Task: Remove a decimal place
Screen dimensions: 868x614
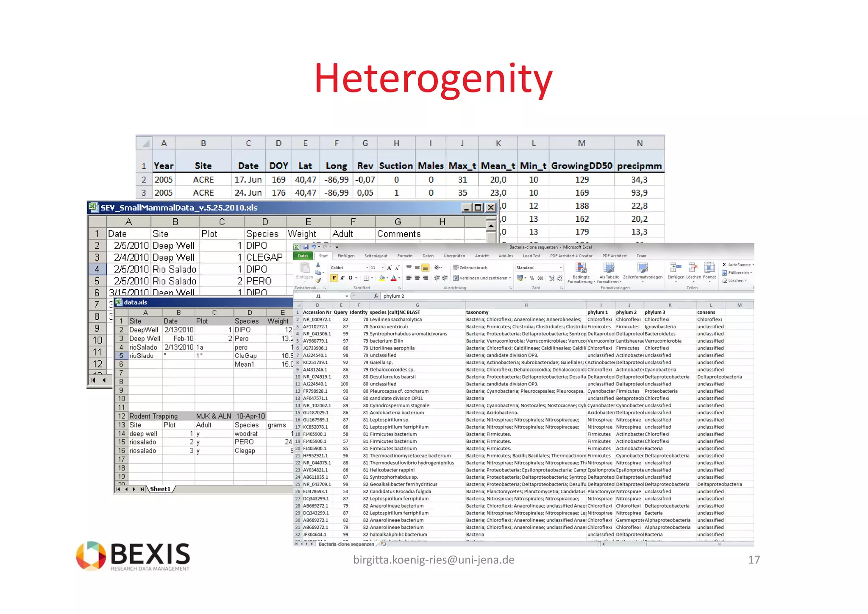Action: pos(560,278)
